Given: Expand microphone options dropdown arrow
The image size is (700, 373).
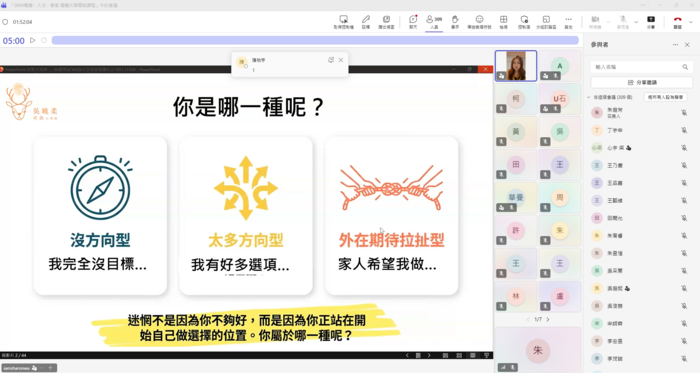Looking at the screenshot, I should 636,22.
